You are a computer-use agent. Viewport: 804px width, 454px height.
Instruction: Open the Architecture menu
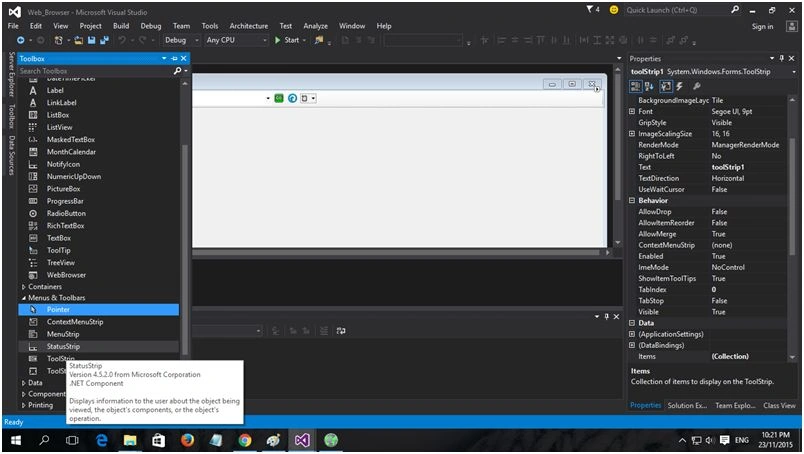249,26
